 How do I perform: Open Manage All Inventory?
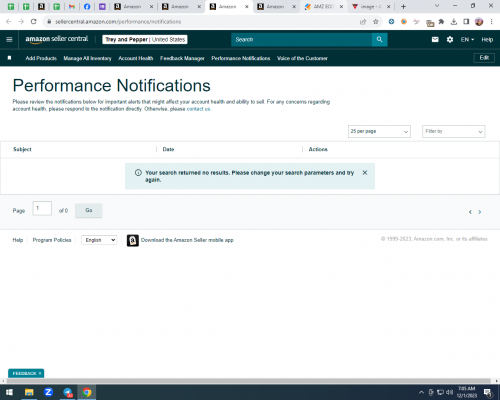(x=87, y=58)
